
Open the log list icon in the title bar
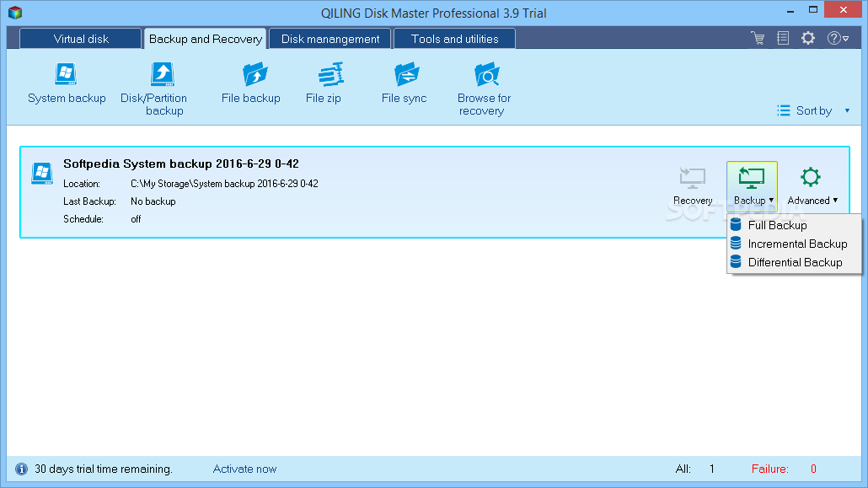[x=783, y=38]
